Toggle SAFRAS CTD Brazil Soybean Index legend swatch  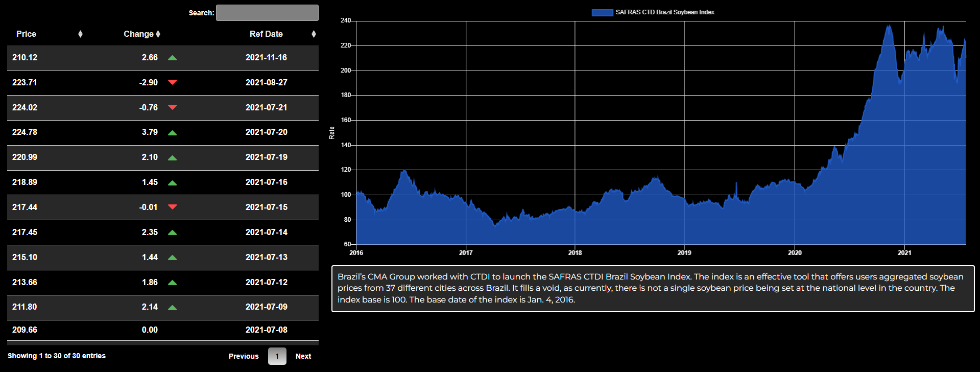[602, 12]
